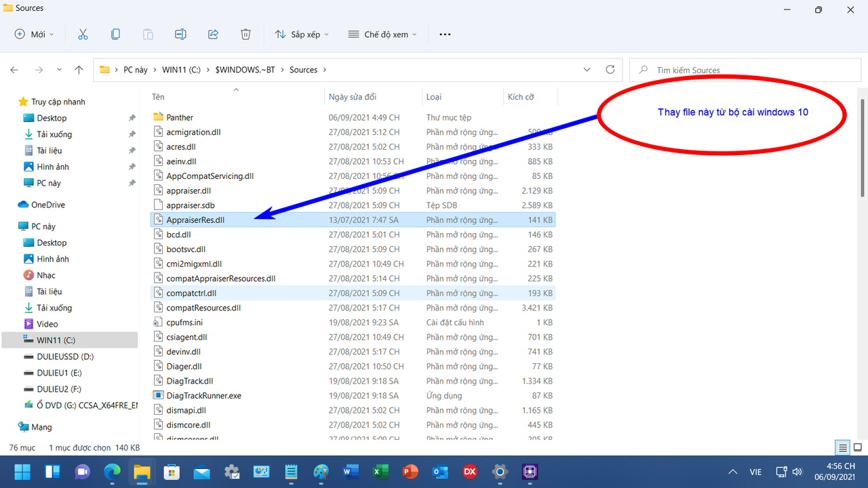Select DULIEU1 (E:) drive
Screen dimensions: 868x488
point(59,373)
